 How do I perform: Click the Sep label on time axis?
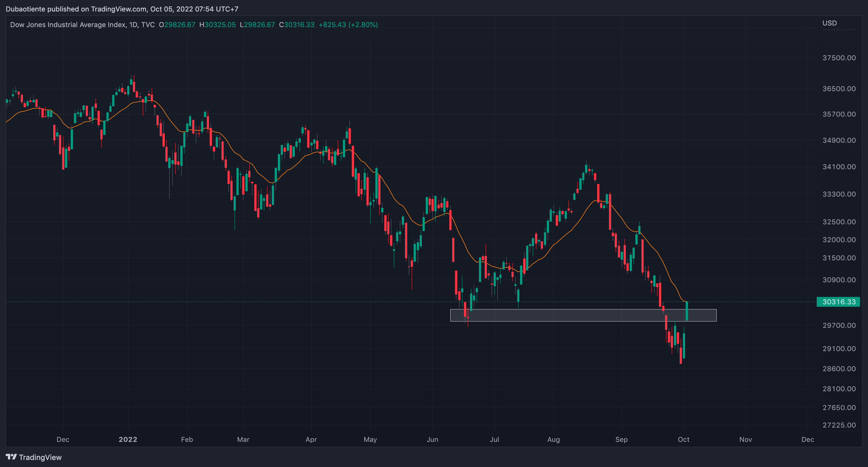622,439
